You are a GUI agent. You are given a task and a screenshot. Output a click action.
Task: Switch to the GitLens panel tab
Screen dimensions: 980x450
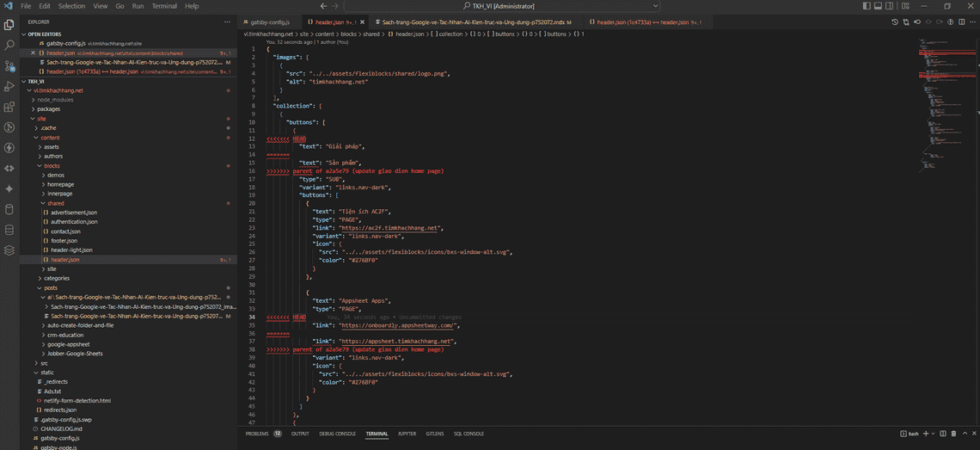coord(435,434)
